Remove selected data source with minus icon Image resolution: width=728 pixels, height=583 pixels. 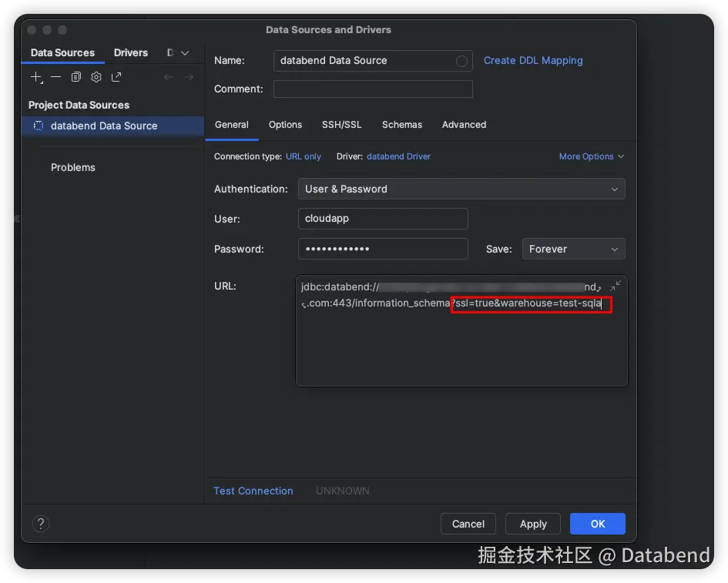click(55, 77)
